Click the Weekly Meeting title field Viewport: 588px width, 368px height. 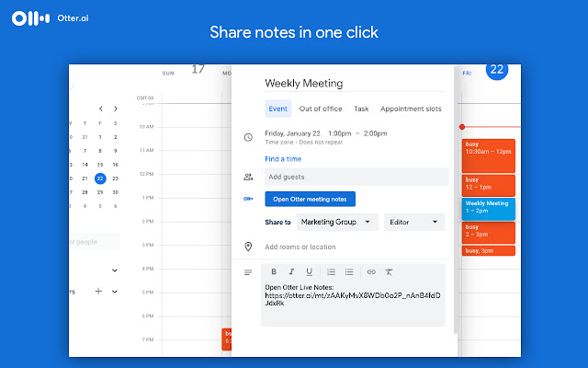click(355, 83)
